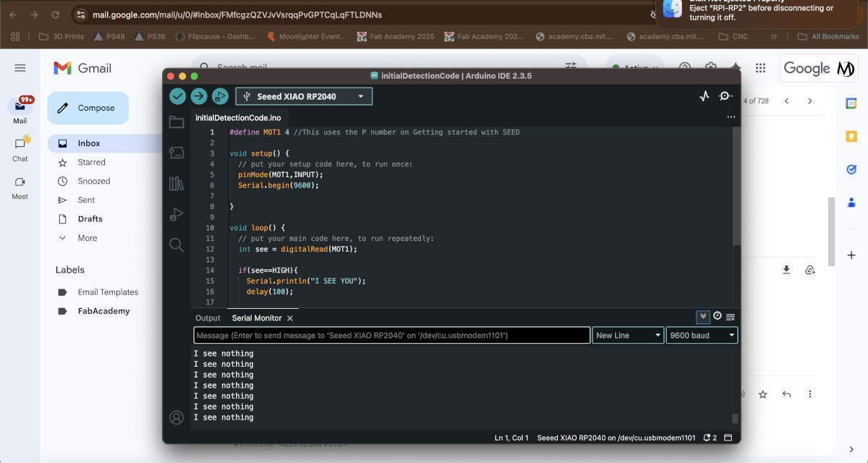Open the Sketchbook folder sidebar icon
This screenshot has width=868, height=463.
[x=176, y=122]
